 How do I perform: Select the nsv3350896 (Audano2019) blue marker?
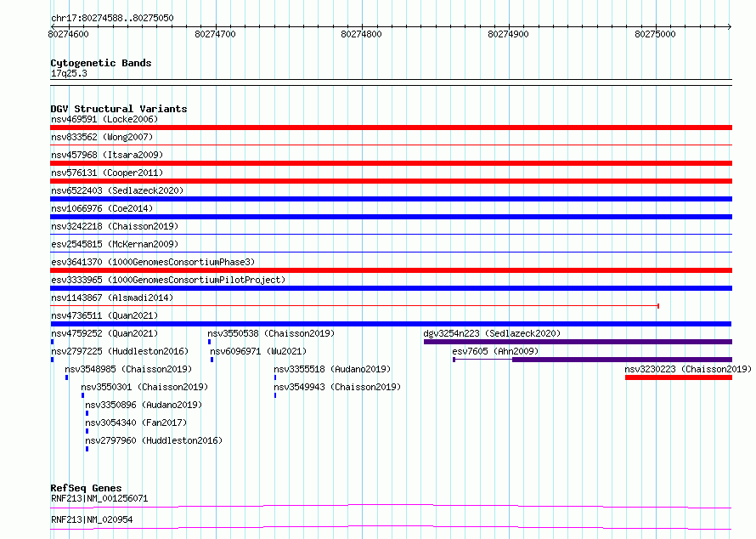pos(87,413)
